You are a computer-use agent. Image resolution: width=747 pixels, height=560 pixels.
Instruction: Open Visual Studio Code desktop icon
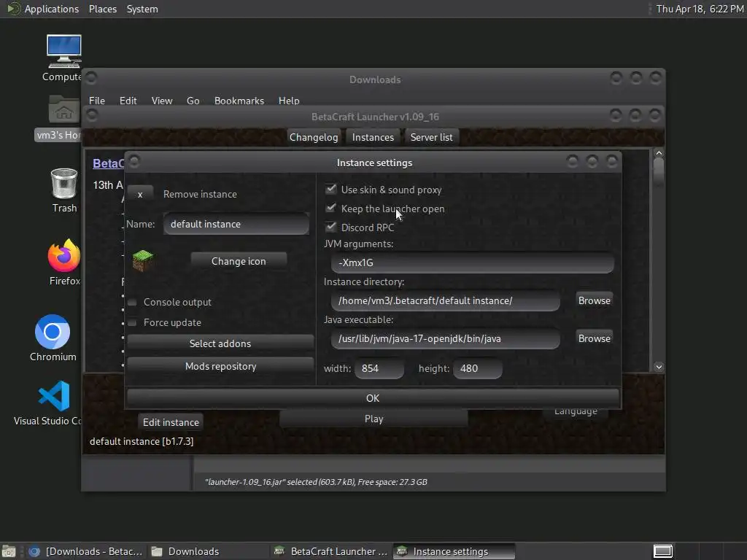click(54, 396)
